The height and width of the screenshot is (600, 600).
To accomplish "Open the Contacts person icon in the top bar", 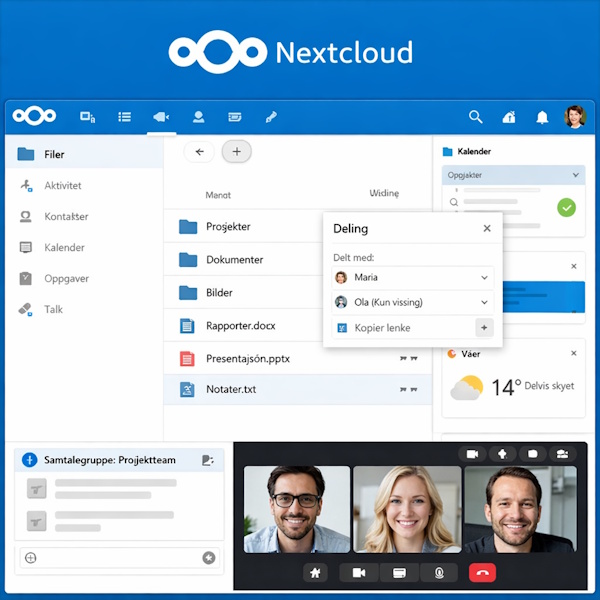I will click(x=198, y=117).
